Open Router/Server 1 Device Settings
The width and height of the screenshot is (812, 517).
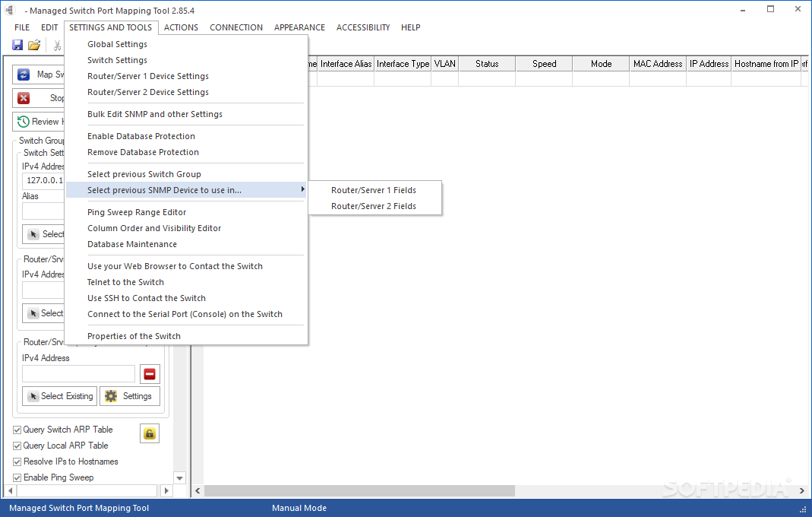click(x=186, y=76)
